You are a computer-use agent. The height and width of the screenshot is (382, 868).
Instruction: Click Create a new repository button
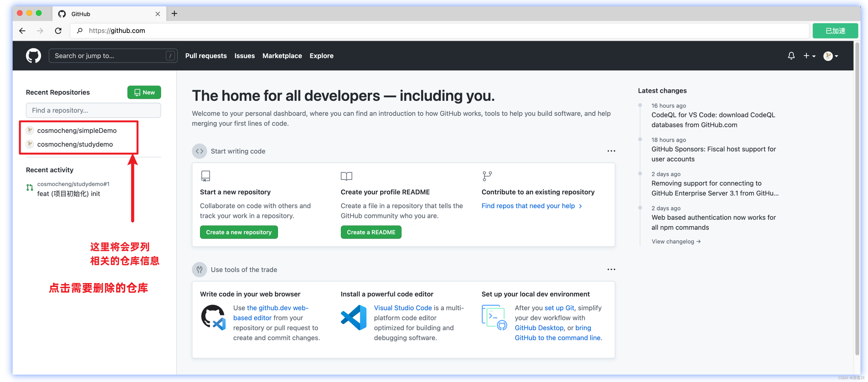coord(238,232)
